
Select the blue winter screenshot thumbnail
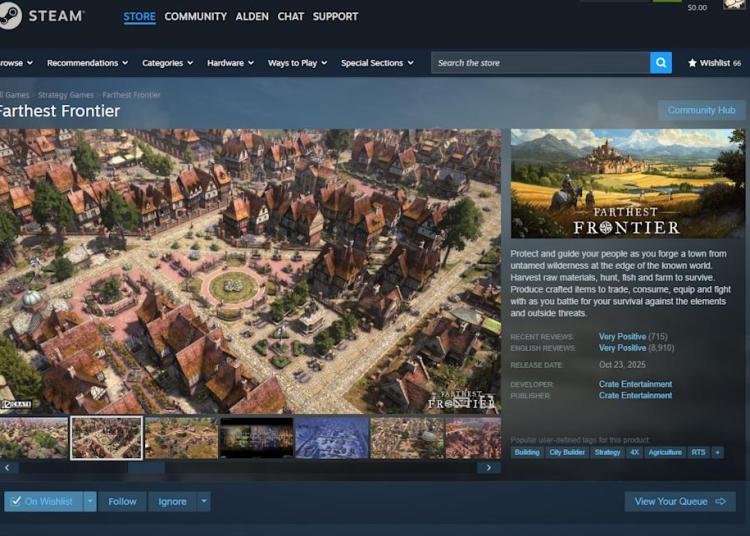click(x=331, y=438)
